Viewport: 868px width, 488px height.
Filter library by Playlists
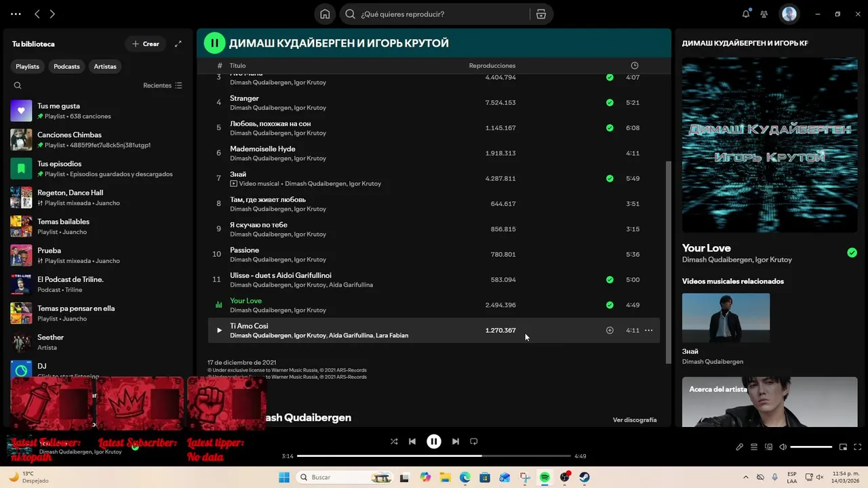pyautogui.click(x=28, y=66)
